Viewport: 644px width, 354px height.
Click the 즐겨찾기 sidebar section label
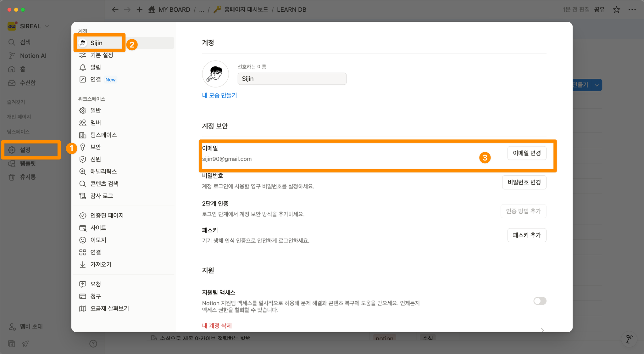(x=16, y=102)
